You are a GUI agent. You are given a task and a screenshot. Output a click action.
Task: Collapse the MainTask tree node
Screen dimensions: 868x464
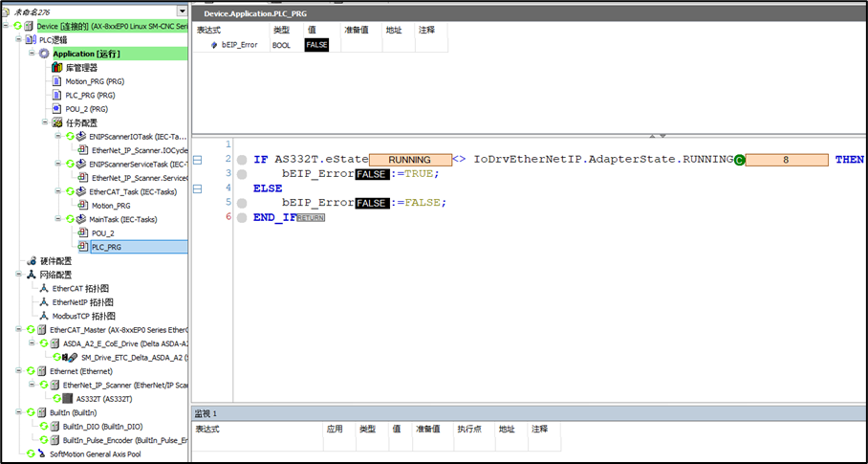click(57, 219)
